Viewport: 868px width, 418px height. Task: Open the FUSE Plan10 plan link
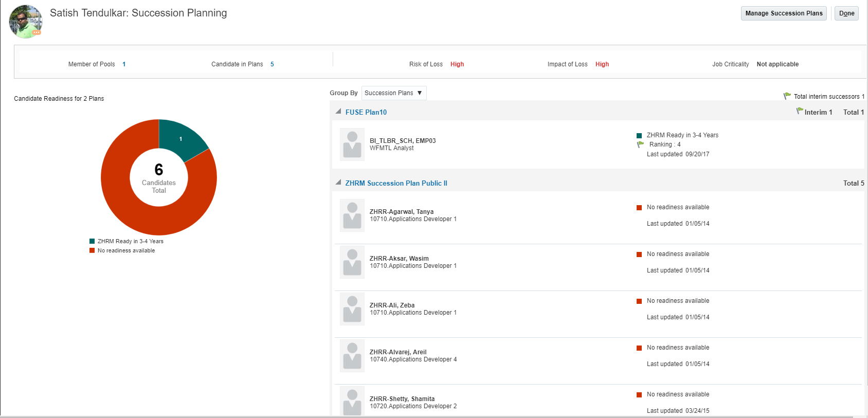coord(366,112)
